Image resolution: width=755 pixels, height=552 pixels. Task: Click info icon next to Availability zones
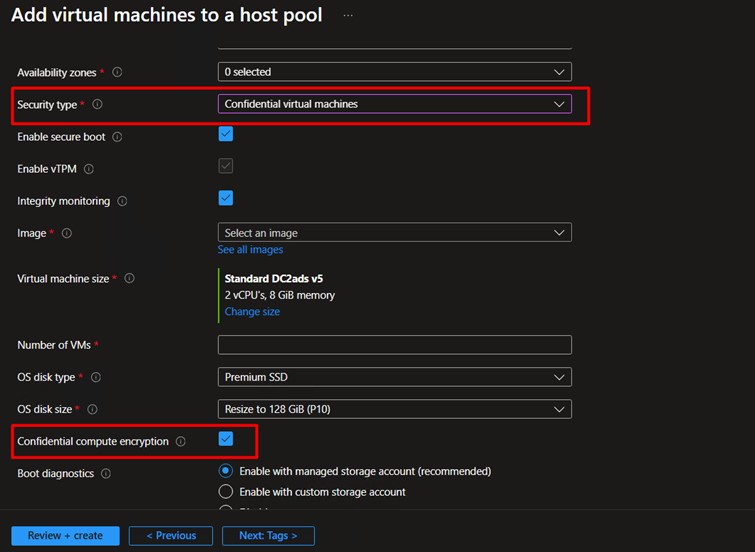coord(117,72)
